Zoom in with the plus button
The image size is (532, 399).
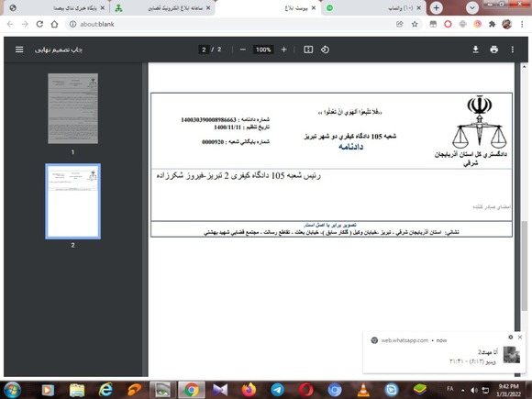pos(284,50)
